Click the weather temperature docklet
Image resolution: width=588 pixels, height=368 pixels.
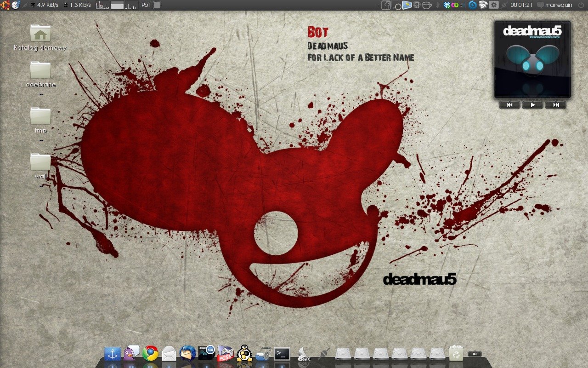click(x=303, y=353)
